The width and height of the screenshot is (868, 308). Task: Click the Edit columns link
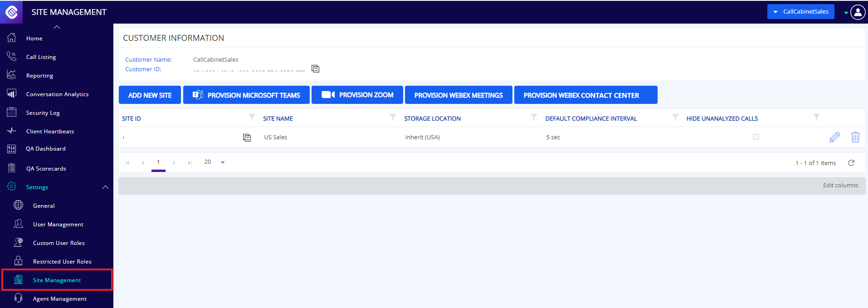pyautogui.click(x=840, y=186)
